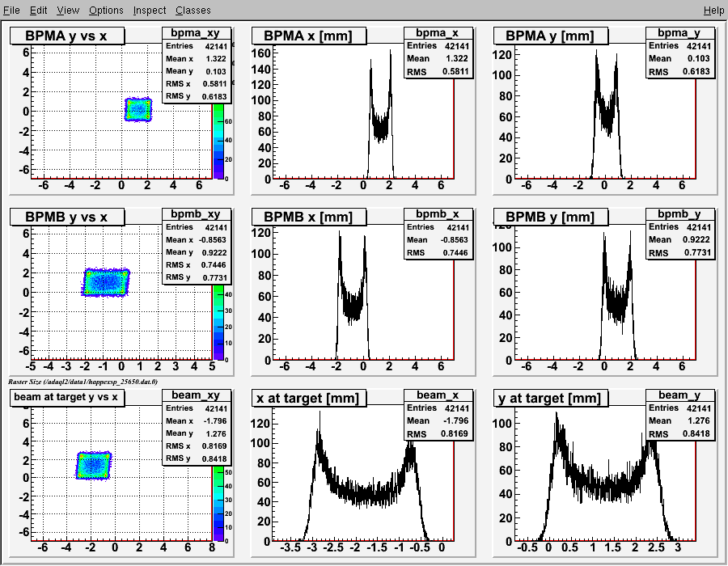Select the 'y at target [mm]' title

(x=550, y=398)
